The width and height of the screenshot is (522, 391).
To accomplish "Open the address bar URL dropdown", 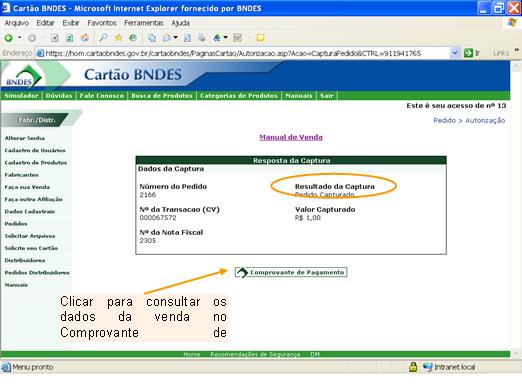I will pyautogui.click(x=454, y=53).
